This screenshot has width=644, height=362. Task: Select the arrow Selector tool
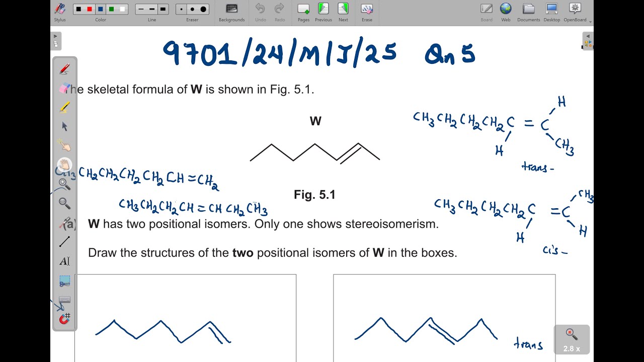[64, 126]
